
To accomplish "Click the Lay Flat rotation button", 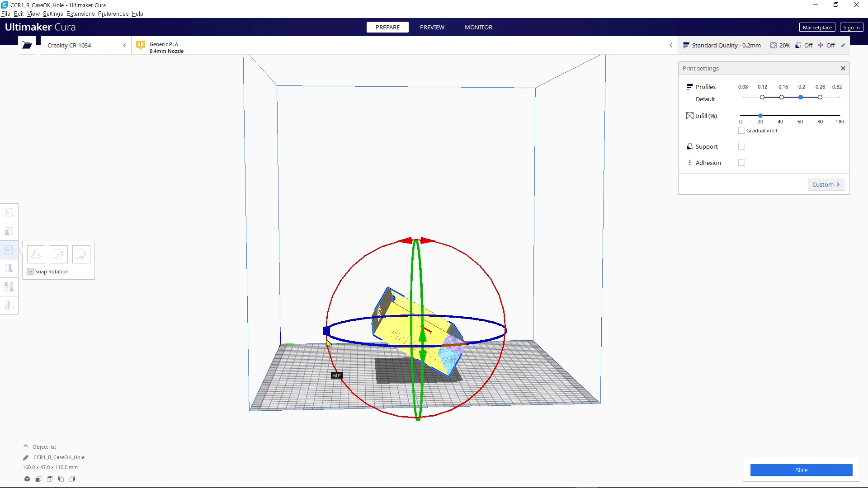I will [59, 254].
